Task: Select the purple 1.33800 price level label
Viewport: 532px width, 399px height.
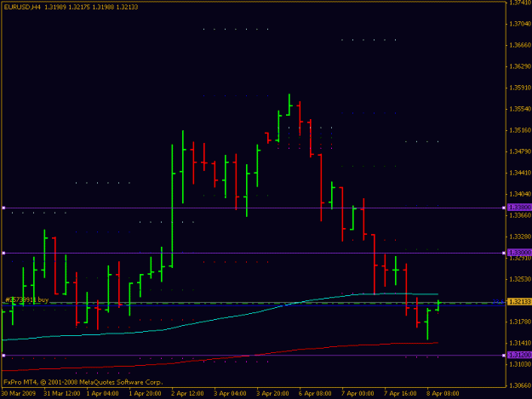Action: [519, 207]
